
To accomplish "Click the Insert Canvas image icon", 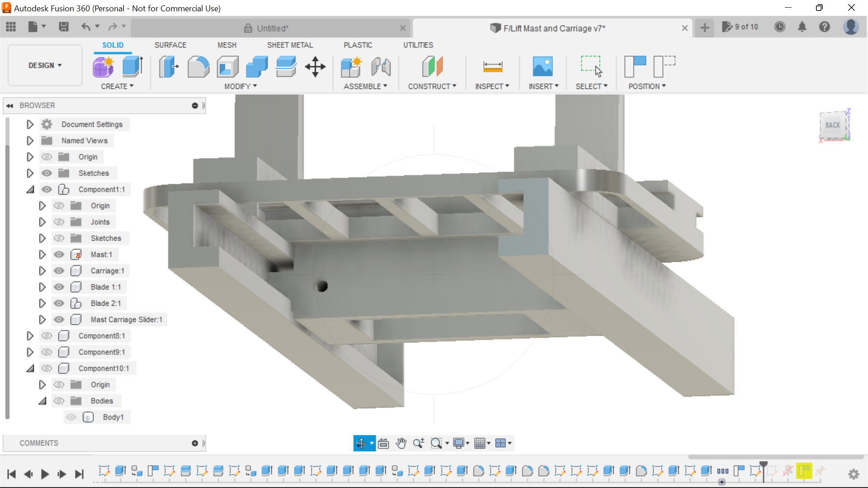I will (543, 66).
